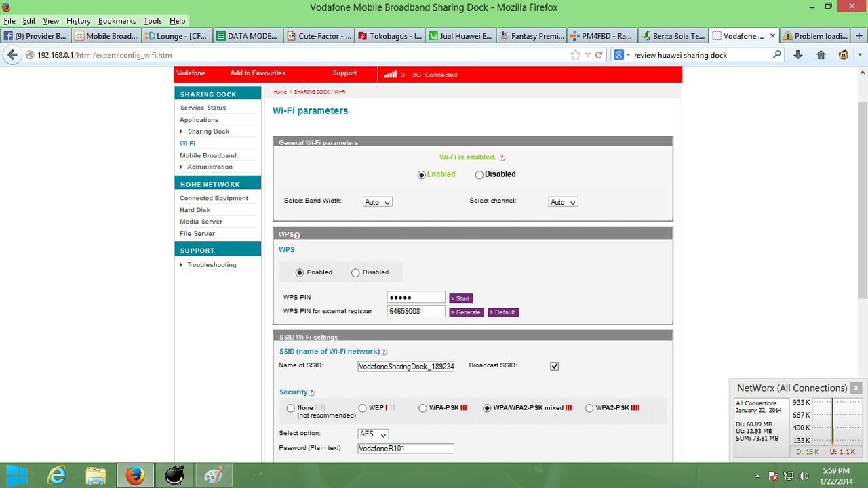Open the black bomb taskbar app icon
This screenshot has width=868, height=488.
tap(174, 476)
